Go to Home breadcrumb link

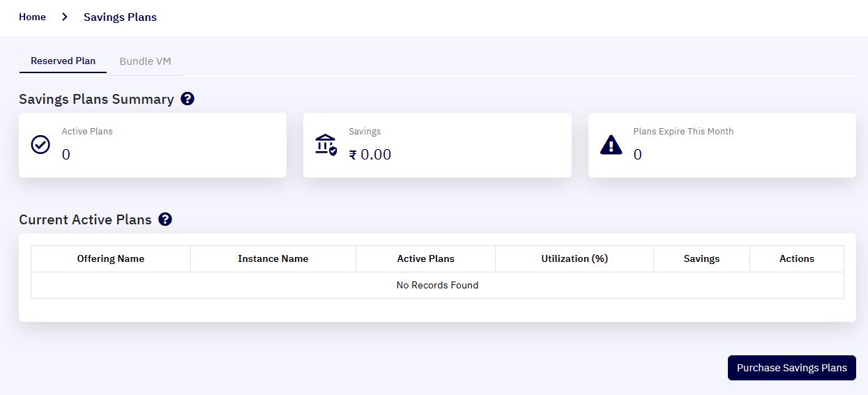(x=32, y=17)
